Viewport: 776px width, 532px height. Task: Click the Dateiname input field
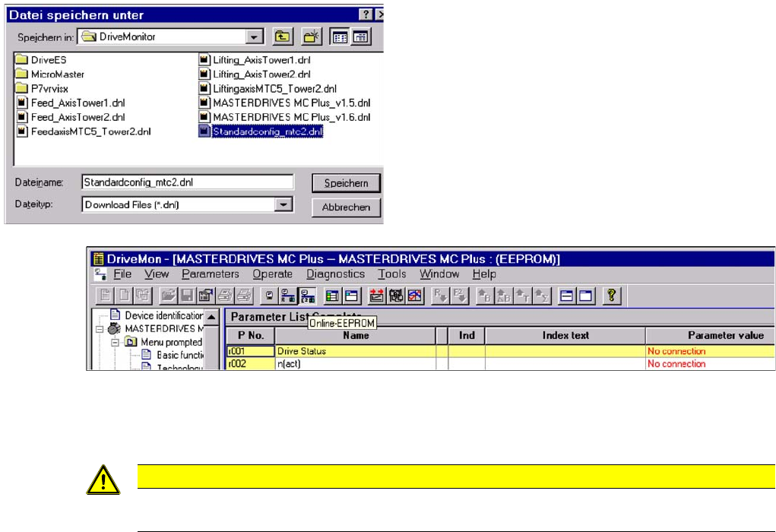(x=188, y=182)
